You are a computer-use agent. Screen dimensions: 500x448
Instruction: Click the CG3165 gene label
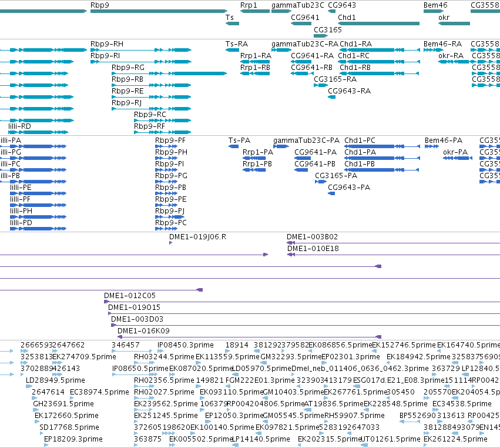click(327, 30)
